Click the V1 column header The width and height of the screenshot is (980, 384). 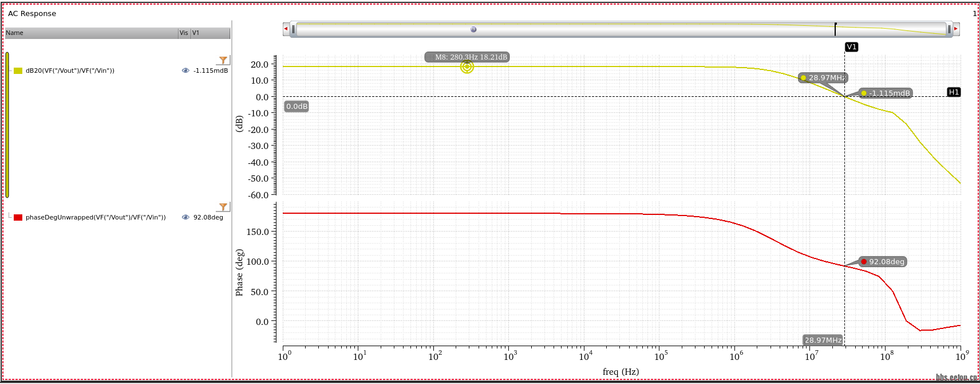tap(211, 33)
